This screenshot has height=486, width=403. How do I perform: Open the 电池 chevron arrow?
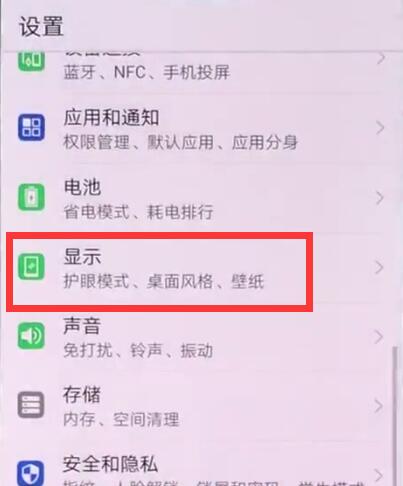tap(380, 198)
